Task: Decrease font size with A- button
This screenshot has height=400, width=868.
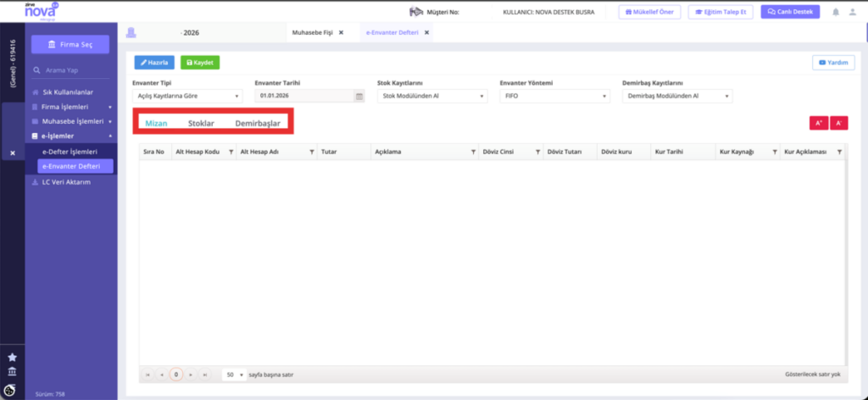Action: coord(839,123)
